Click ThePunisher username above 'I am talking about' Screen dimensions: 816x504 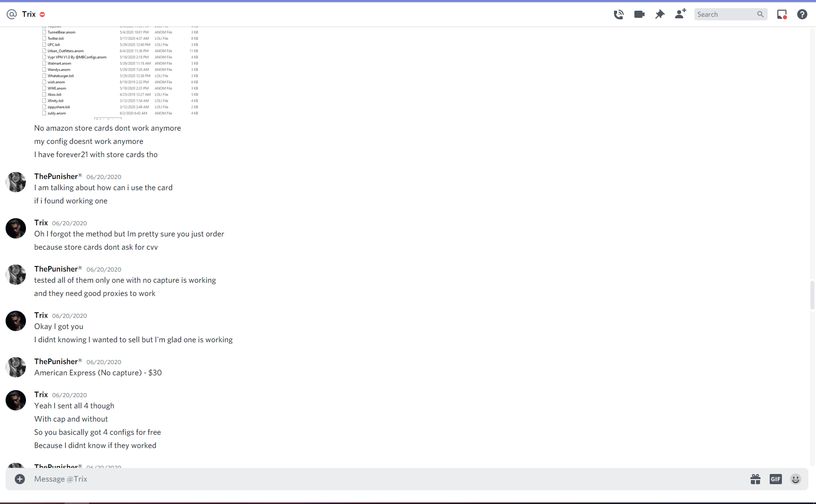pos(58,176)
